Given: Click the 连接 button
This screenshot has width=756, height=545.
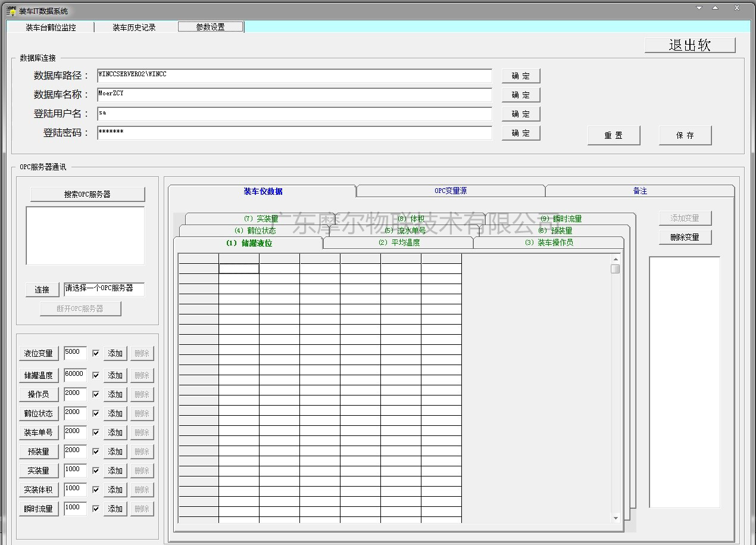Looking at the screenshot, I should click(42, 289).
